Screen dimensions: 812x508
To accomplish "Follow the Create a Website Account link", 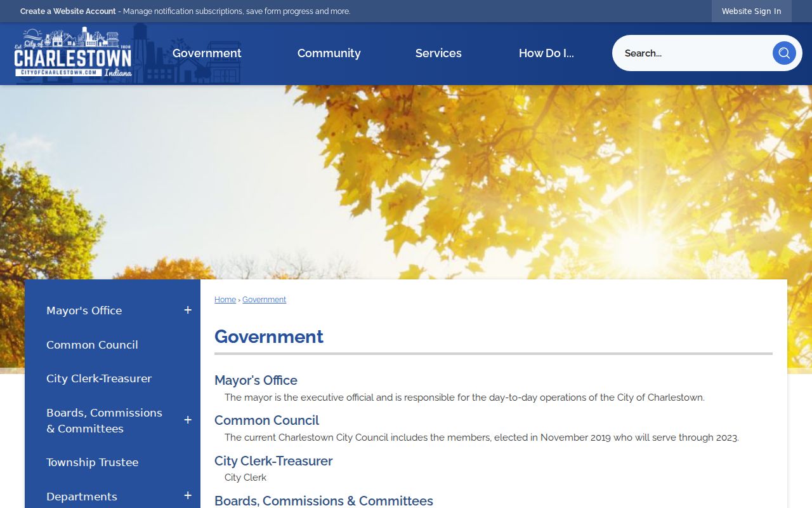I will (68, 11).
